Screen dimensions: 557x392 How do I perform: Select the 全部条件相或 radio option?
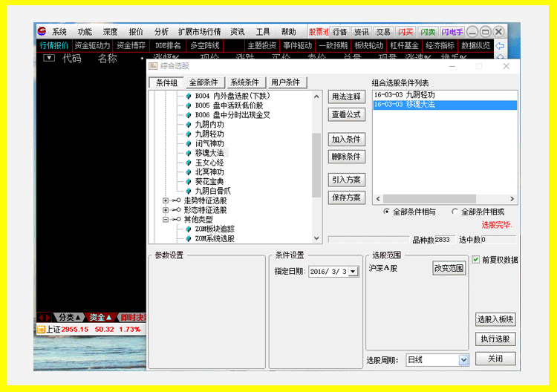(455, 212)
